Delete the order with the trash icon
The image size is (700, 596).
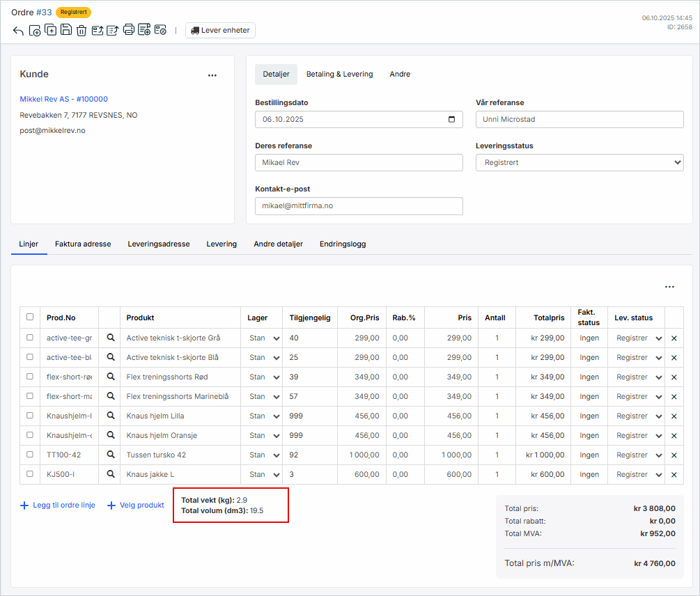tap(81, 31)
